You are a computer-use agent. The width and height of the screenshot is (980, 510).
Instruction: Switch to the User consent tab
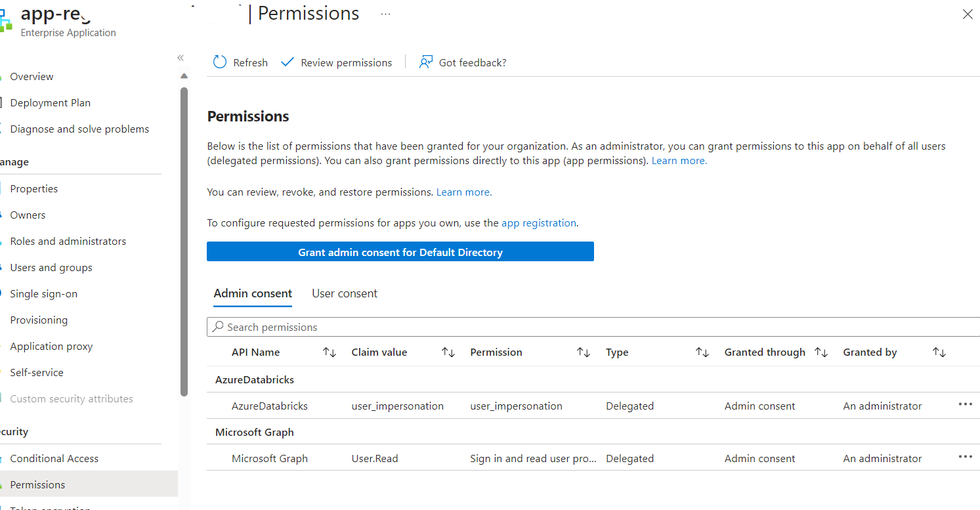tap(345, 293)
